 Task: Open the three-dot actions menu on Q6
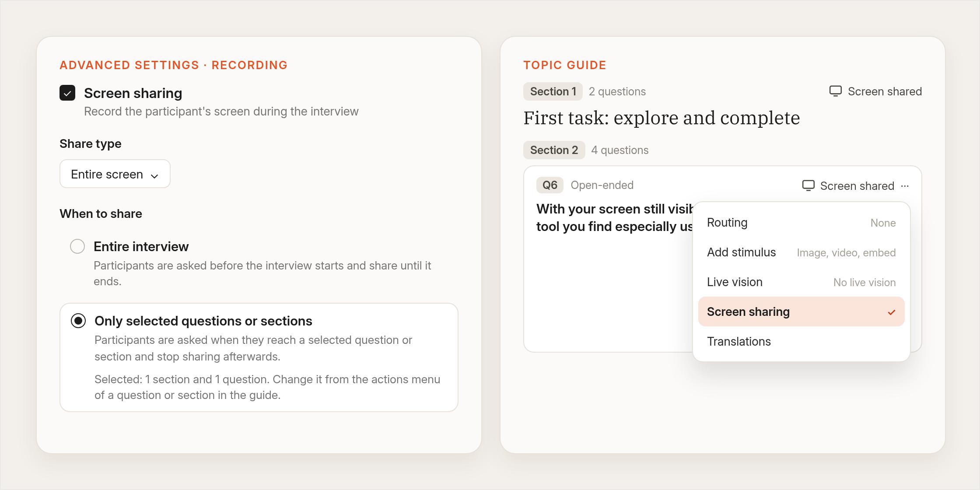coord(905,186)
